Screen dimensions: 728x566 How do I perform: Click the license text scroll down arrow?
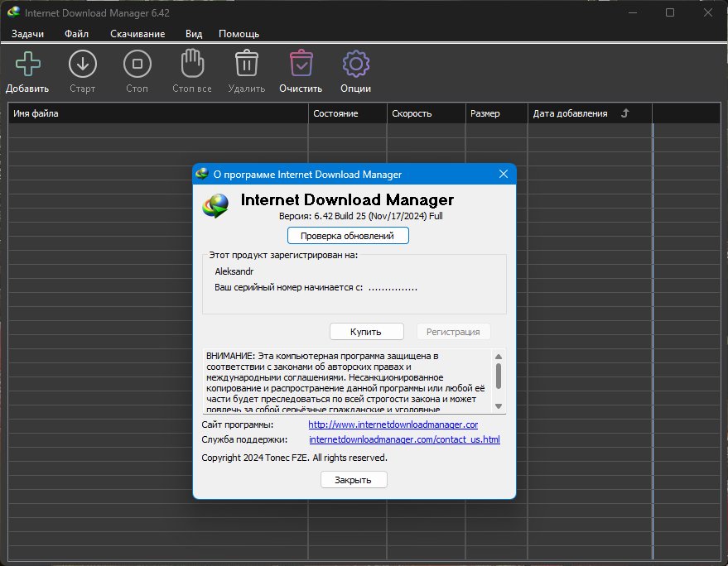tap(499, 406)
